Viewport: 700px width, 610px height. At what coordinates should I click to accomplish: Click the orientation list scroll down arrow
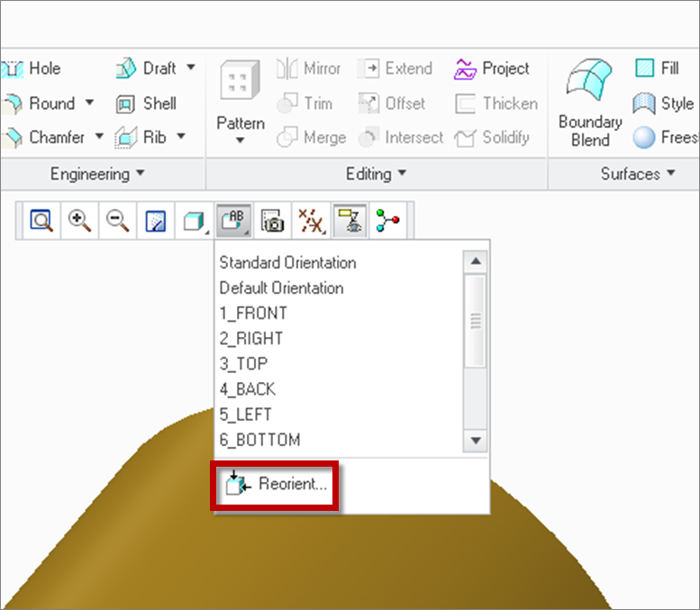[x=476, y=441]
